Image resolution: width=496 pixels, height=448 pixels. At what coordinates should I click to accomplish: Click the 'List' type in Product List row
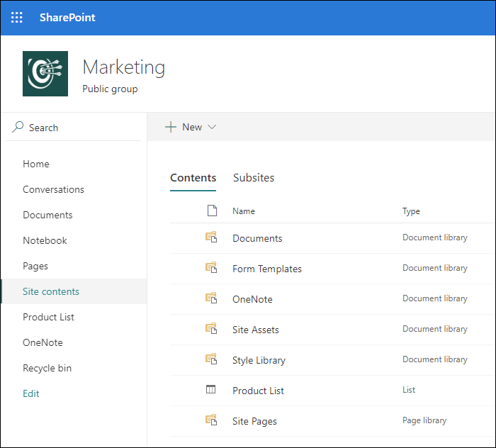point(409,390)
